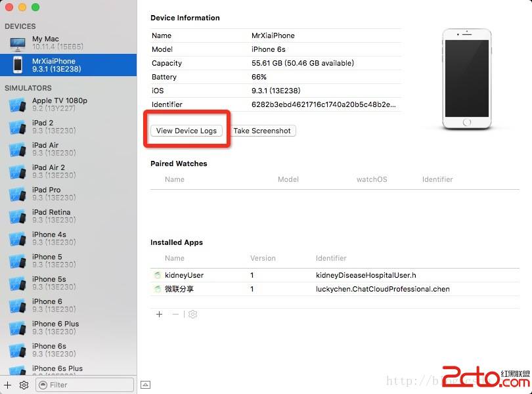Select the 微联分享 app row
532x394 pixels.
pos(335,289)
